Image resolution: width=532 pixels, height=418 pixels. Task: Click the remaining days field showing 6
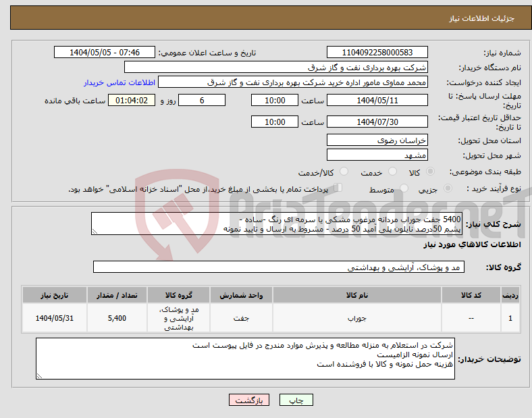202,101
